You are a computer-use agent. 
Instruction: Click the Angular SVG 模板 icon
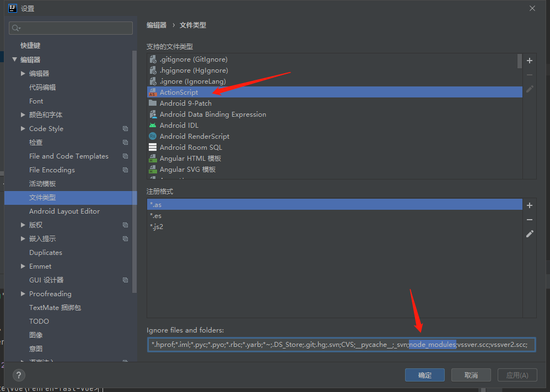click(x=153, y=170)
